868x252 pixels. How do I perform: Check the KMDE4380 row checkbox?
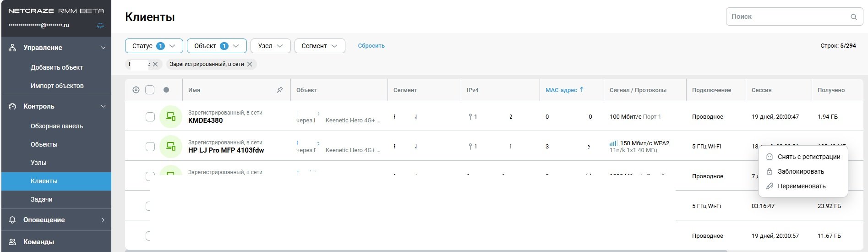coord(150,117)
